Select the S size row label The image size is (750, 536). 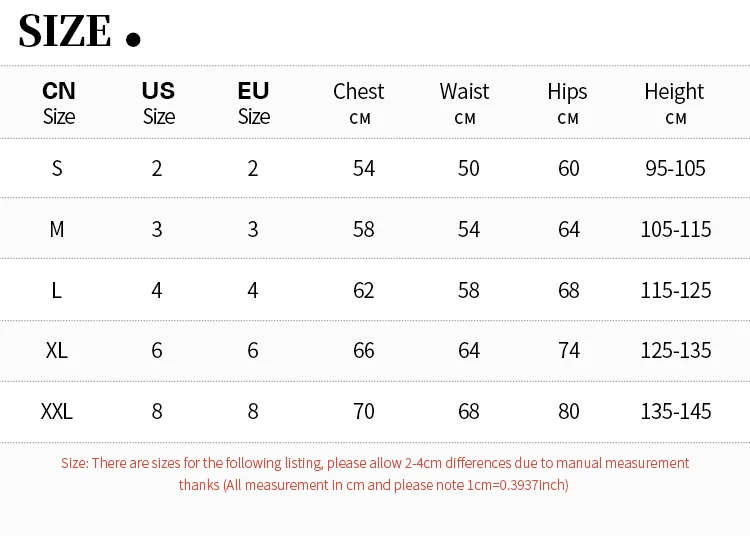[57, 168]
